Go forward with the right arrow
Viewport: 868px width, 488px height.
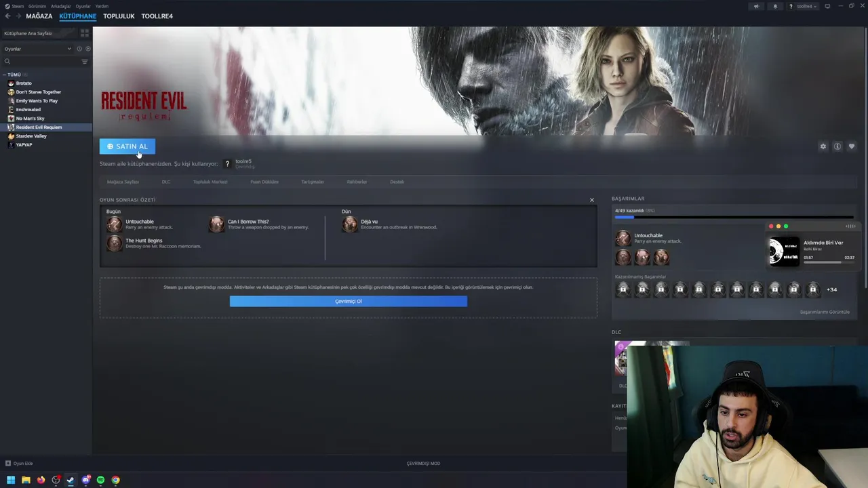[18, 16]
